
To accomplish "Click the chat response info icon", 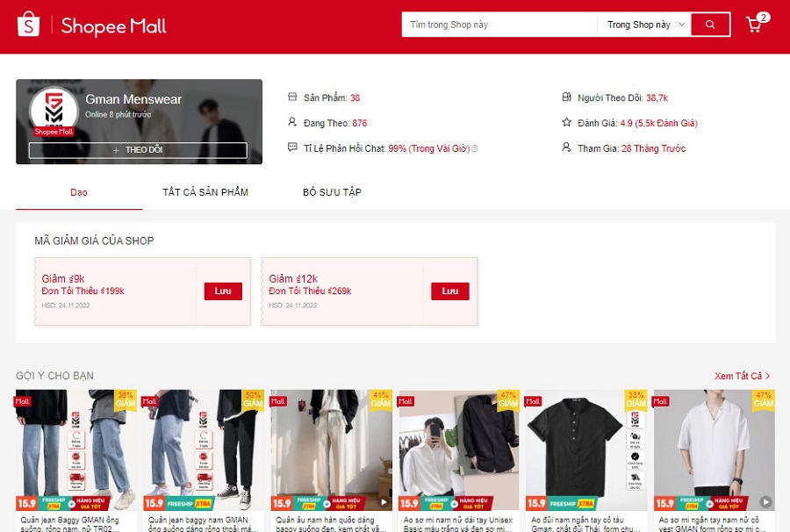I will point(475,149).
